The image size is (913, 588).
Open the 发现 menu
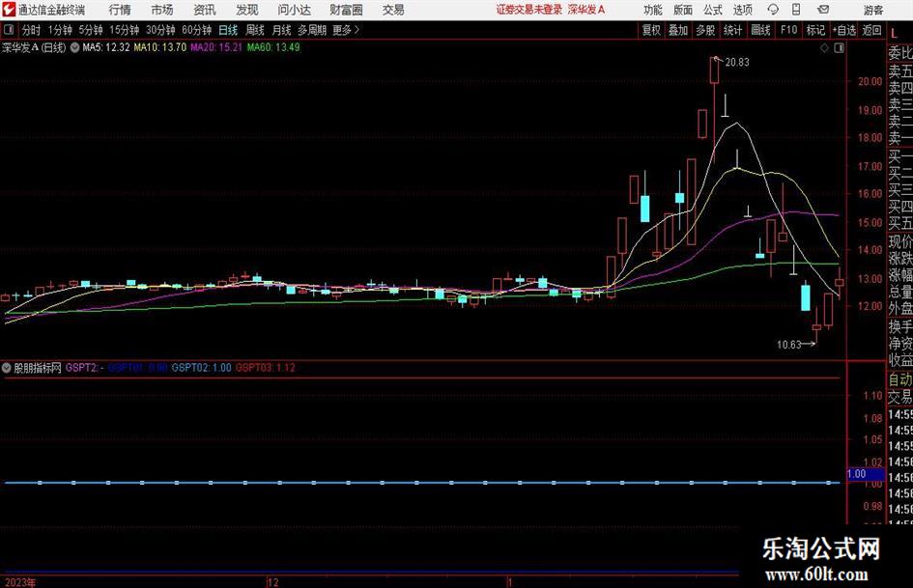[247, 10]
